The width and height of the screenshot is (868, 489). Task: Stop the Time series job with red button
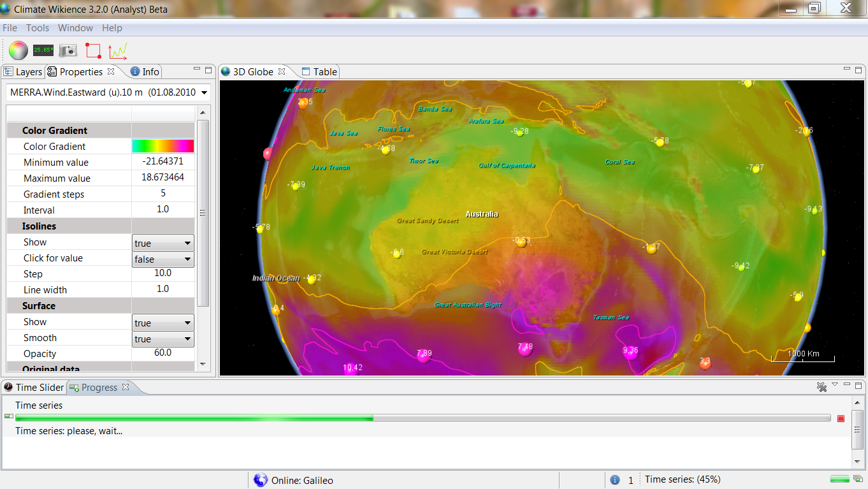(841, 418)
